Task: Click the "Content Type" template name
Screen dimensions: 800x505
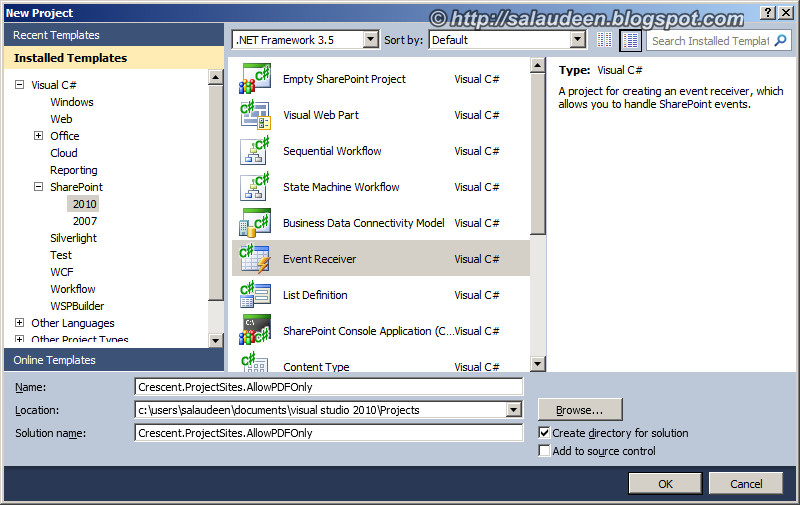Action: (316, 367)
